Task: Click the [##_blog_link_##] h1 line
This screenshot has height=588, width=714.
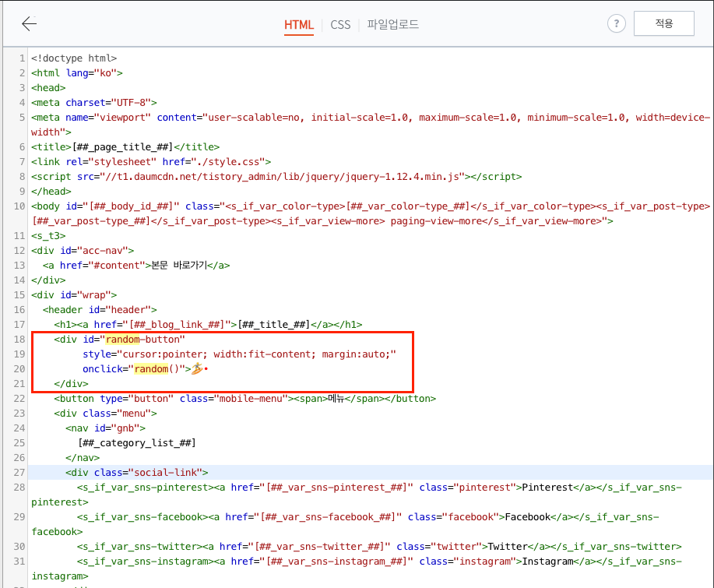Action: 208,325
